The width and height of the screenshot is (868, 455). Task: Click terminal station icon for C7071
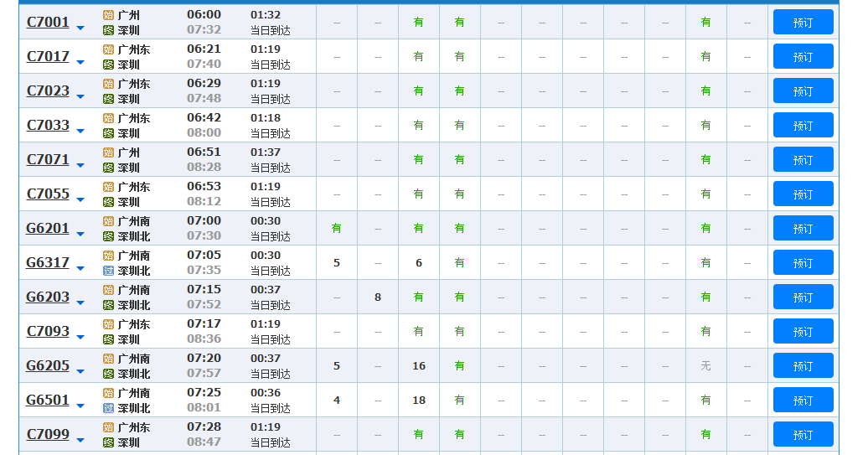[109, 167]
